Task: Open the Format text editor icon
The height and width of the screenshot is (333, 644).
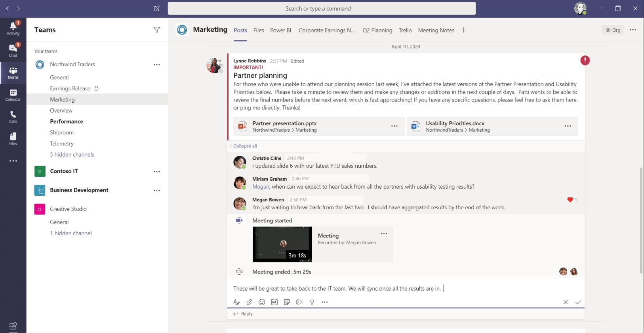Action: [236, 302]
